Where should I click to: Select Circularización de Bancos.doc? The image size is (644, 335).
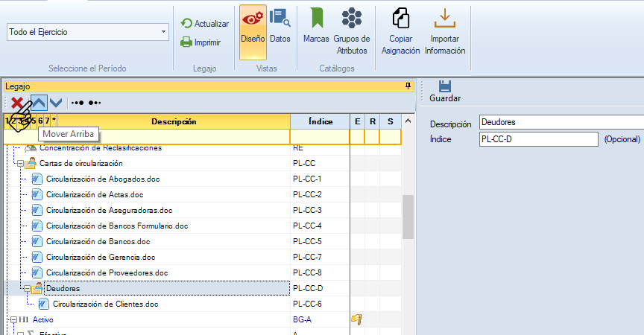pos(98,241)
